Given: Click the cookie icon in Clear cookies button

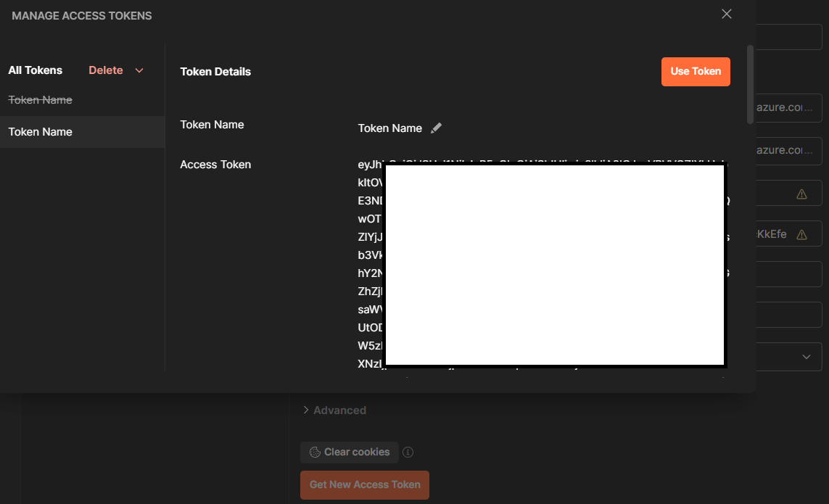Looking at the screenshot, I should tap(315, 453).
